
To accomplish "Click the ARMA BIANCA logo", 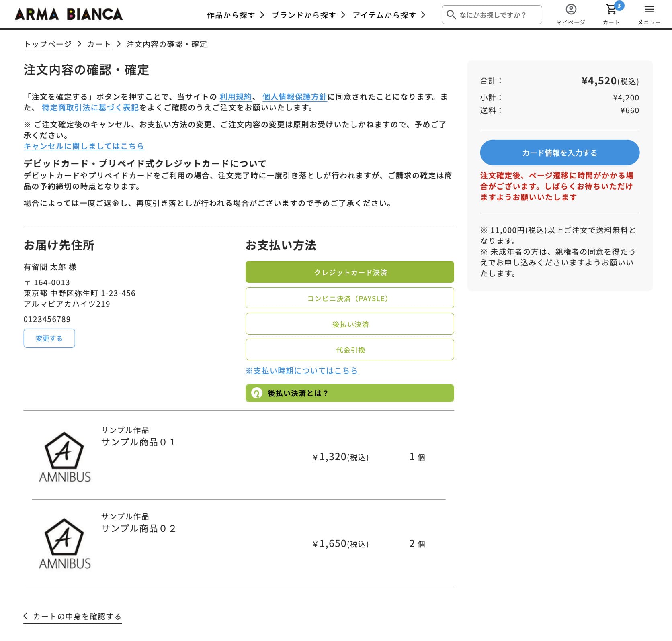I will pos(69,14).
